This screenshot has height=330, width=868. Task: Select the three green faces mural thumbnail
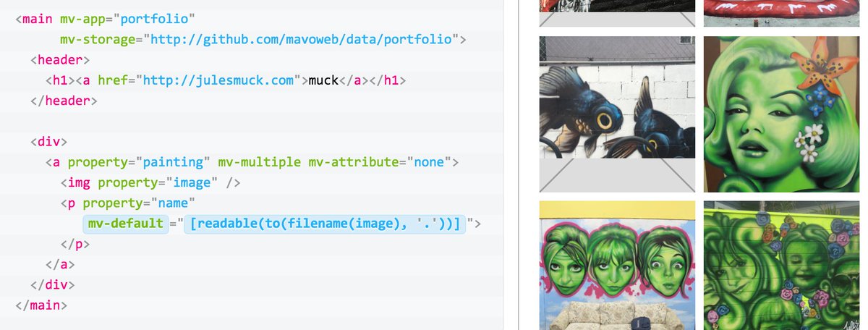click(x=617, y=266)
